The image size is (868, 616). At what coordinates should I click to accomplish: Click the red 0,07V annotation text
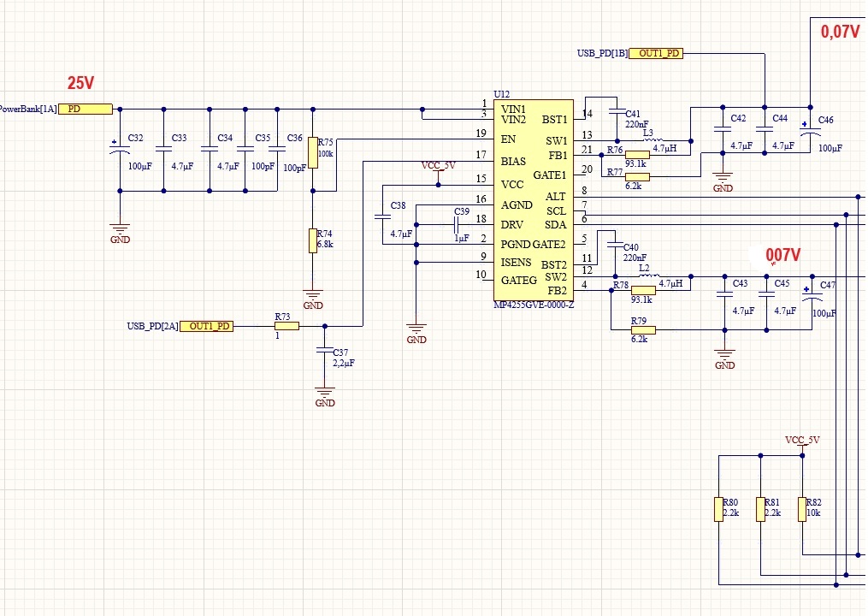click(840, 32)
